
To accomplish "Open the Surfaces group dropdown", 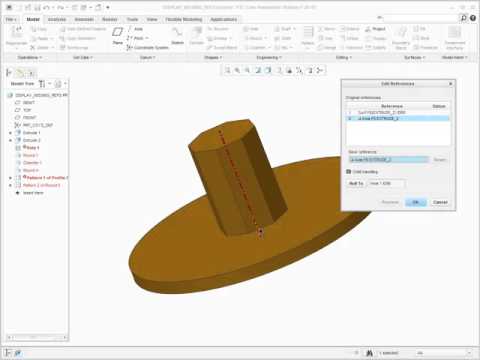I will pos(414,58).
